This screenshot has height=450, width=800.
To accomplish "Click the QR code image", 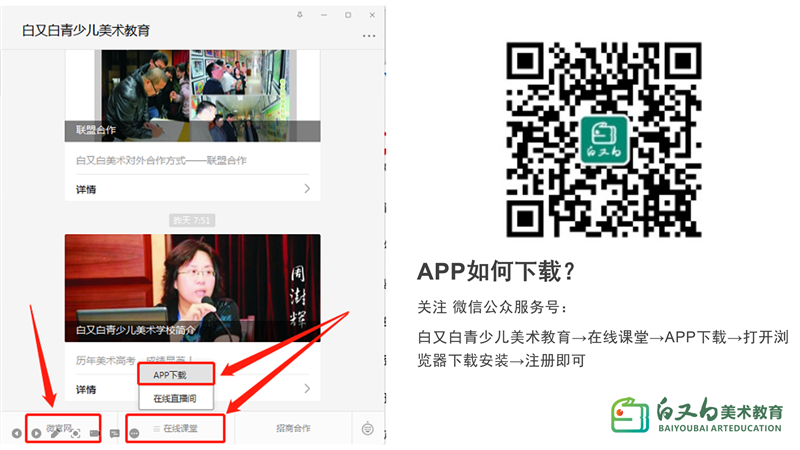I will [604, 139].
